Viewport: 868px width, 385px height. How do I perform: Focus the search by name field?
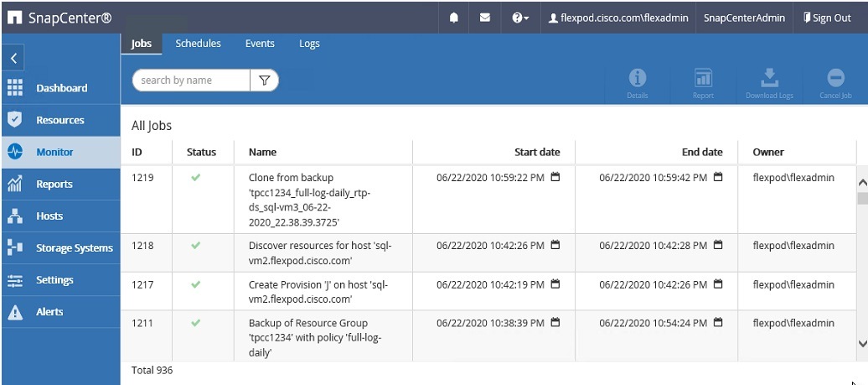coord(191,81)
